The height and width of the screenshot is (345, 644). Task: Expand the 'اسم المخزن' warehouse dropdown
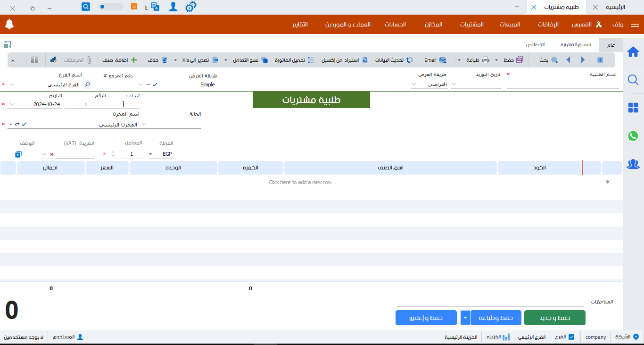point(144,124)
